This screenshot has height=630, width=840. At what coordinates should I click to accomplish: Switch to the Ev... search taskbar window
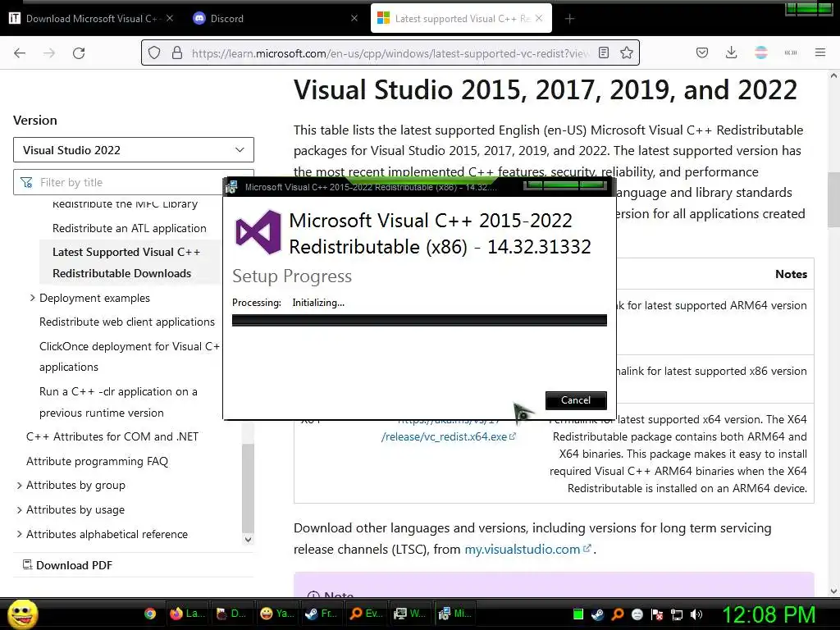tap(366, 614)
